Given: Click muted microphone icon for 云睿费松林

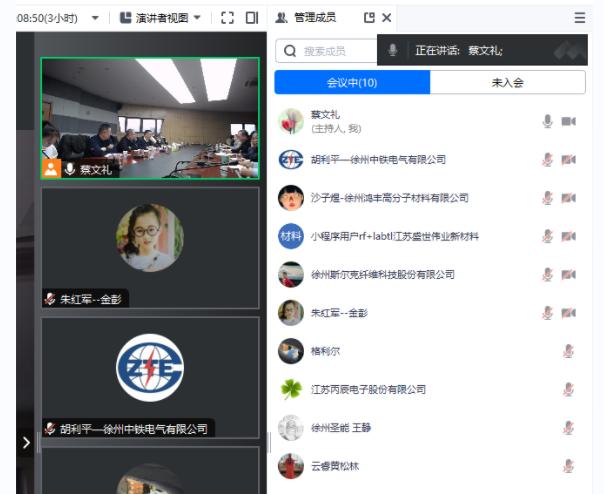Looking at the screenshot, I should (x=568, y=466).
